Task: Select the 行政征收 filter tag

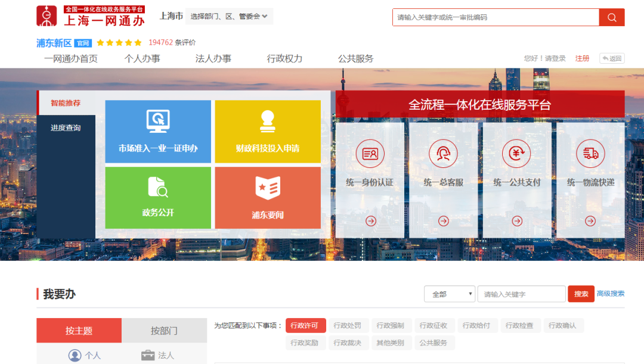Action: 434,325
